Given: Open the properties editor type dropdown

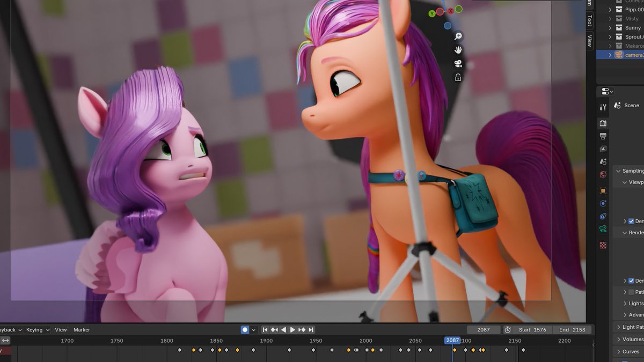Looking at the screenshot, I should tap(607, 92).
